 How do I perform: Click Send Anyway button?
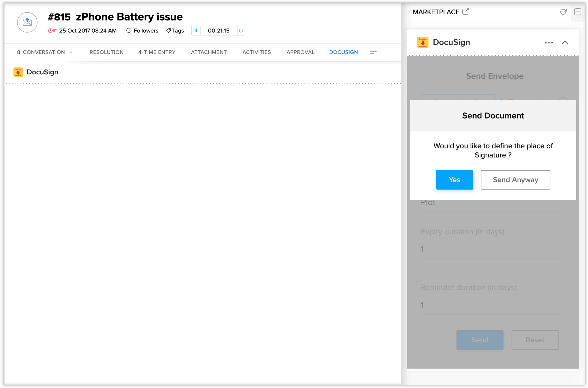click(515, 180)
